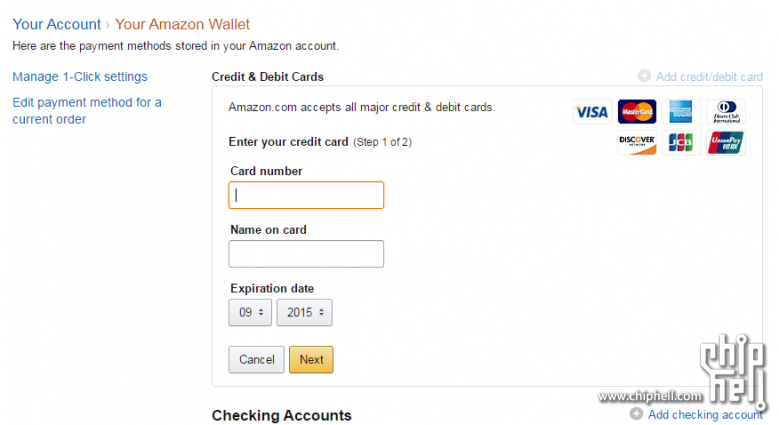Click the Add credit/debit card link
Image resolution: width=779 pixels, height=425 pixels.
(x=709, y=77)
